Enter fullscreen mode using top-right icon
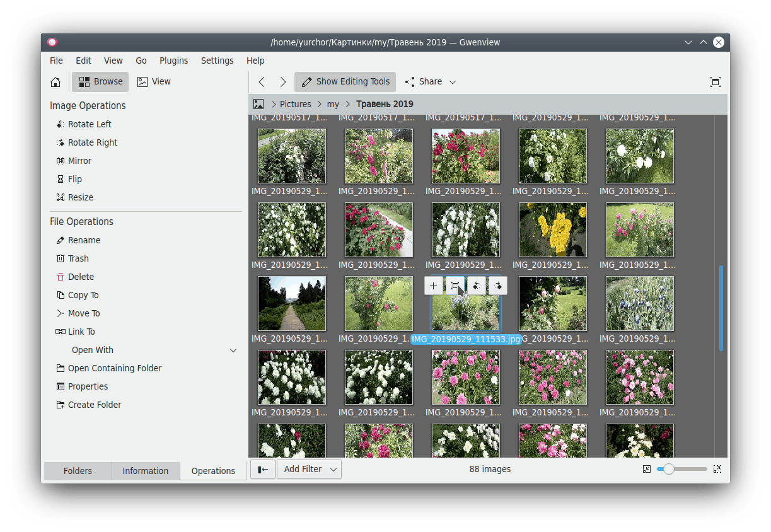This screenshot has width=771, height=532. click(715, 82)
